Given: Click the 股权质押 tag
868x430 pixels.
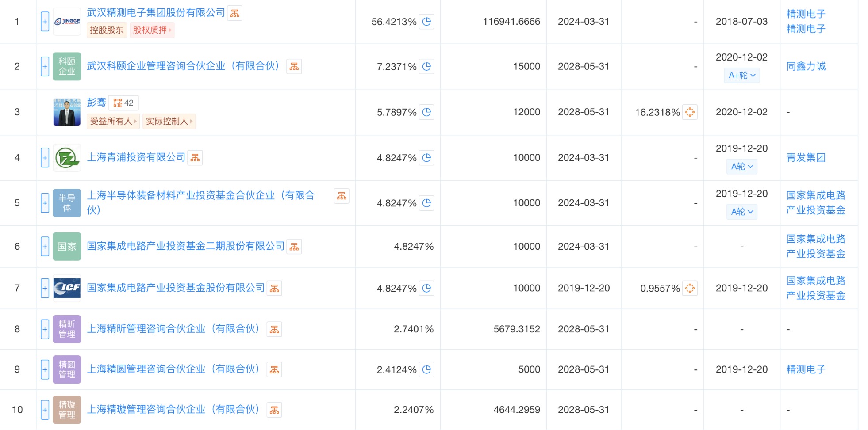Looking at the screenshot, I should (x=152, y=30).
